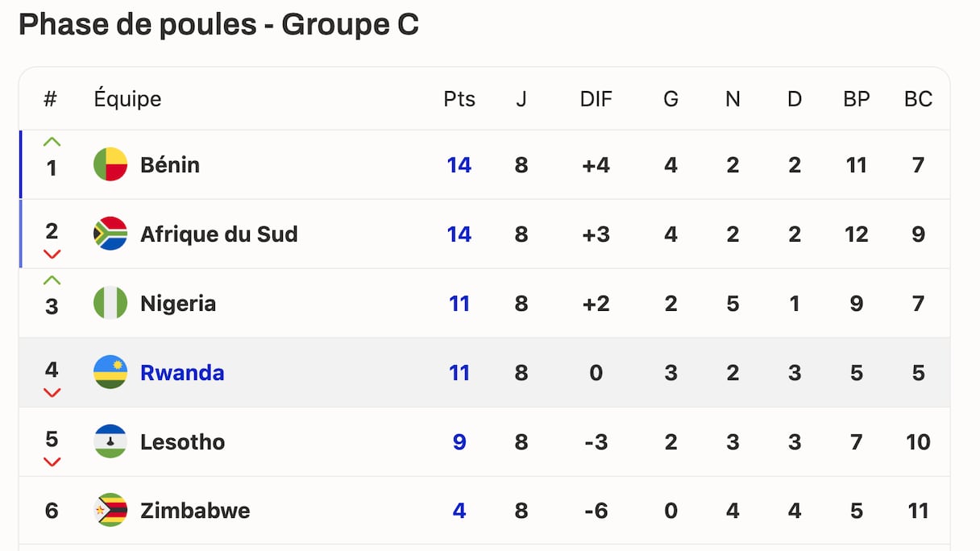Image resolution: width=980 pixels, height=551 pixels.
Task: Click the Afrique du Sud flag icon
Action: (x=110, y=234)
